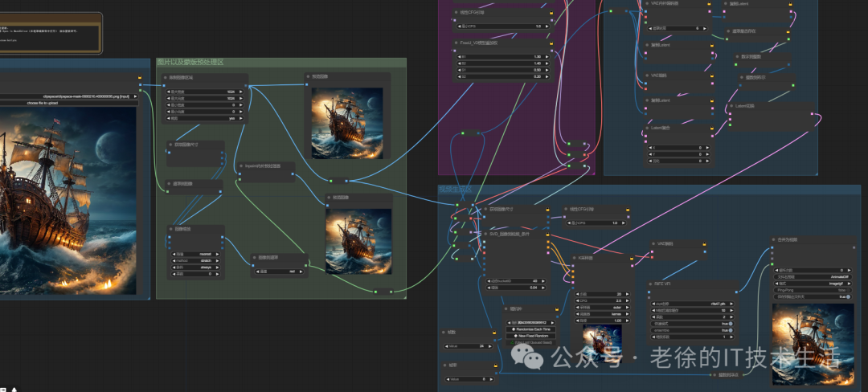868x392 pixels.
Task: Increase the B1 value in FreeU_V2
Action: [x=549, y=56]
